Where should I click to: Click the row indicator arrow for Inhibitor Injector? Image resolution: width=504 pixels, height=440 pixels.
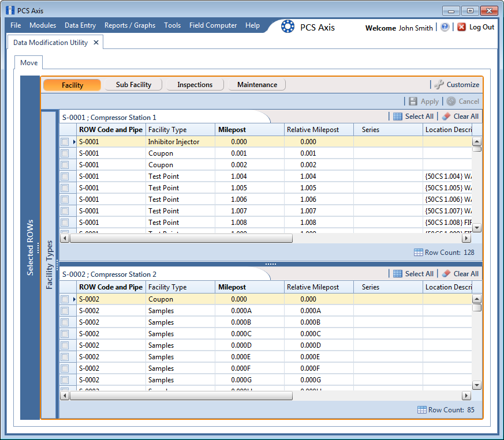point(74,142)
